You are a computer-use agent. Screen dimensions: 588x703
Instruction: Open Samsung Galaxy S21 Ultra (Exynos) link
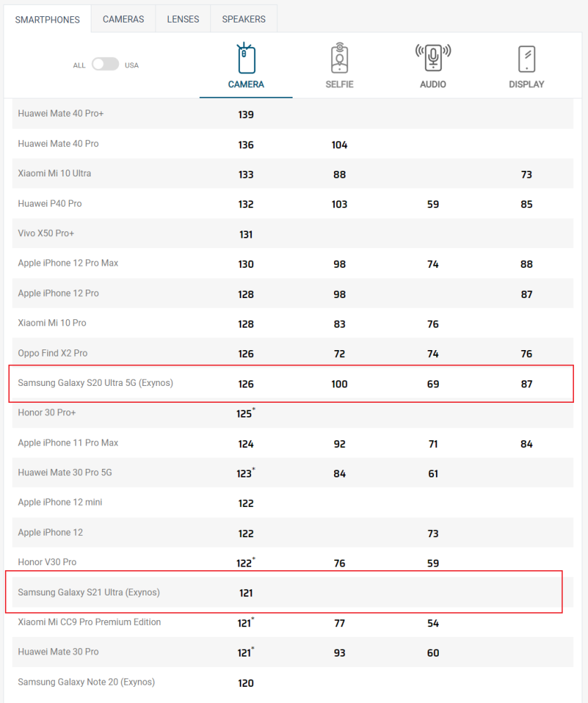click(x=89, y=592)
